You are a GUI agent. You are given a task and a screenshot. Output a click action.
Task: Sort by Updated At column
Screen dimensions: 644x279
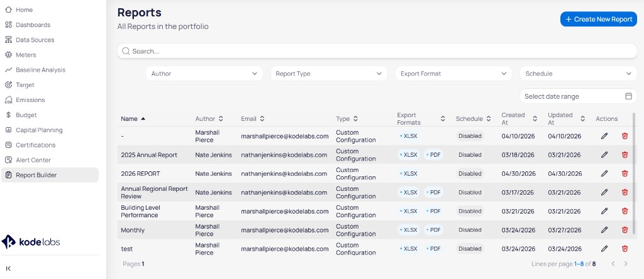567,118
